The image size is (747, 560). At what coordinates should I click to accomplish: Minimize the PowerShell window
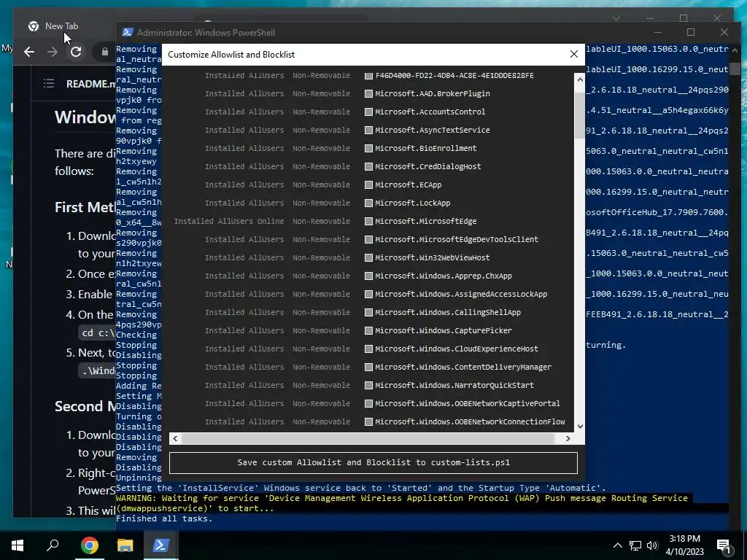coord(658,32)
